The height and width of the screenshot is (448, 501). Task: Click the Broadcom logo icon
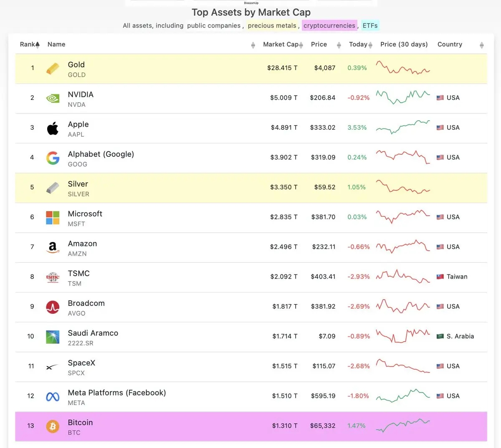coord(53,307)
